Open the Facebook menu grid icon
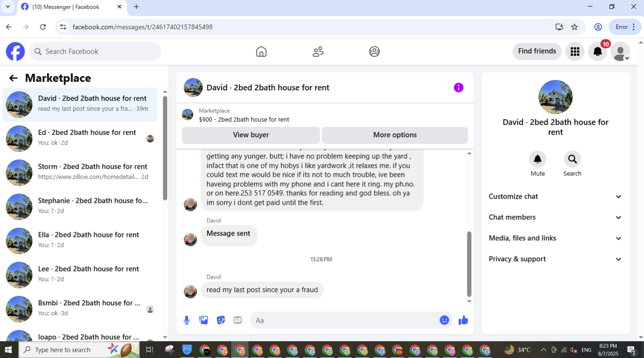This screenshot has height=358, width=644. [x=575, y=52]
